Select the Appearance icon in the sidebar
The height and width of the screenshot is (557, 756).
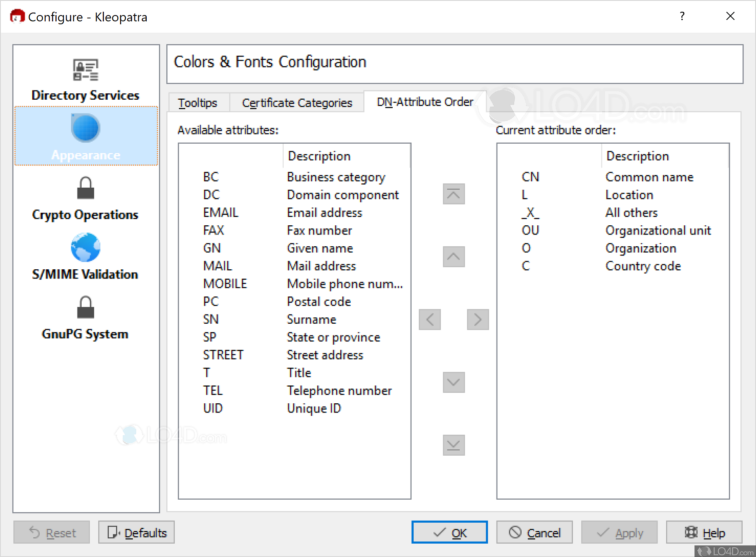coord(85,128)
